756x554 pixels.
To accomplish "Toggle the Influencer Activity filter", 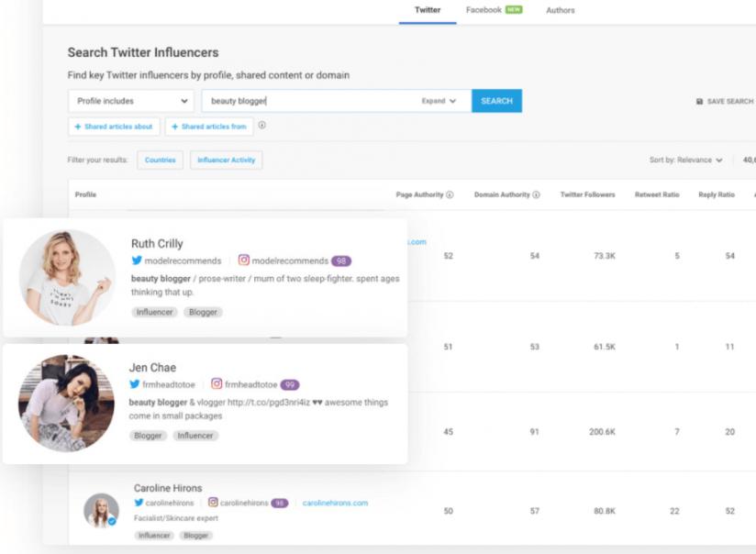I will (x=226, y=160).
